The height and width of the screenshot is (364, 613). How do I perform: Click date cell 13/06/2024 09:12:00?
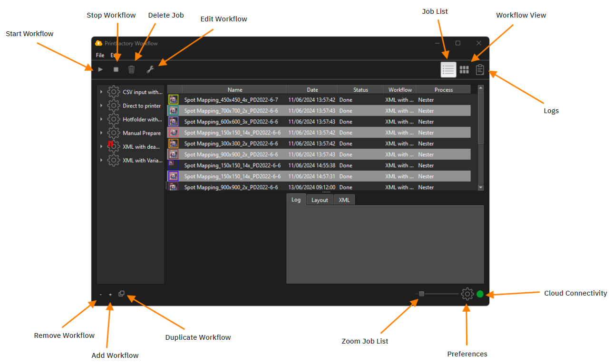(x=311, y=187)
